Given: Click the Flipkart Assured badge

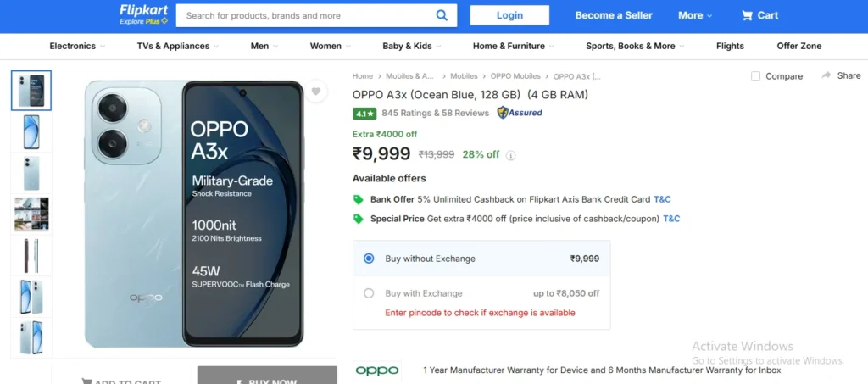Looking at the screenshot, I should (520, 113).
